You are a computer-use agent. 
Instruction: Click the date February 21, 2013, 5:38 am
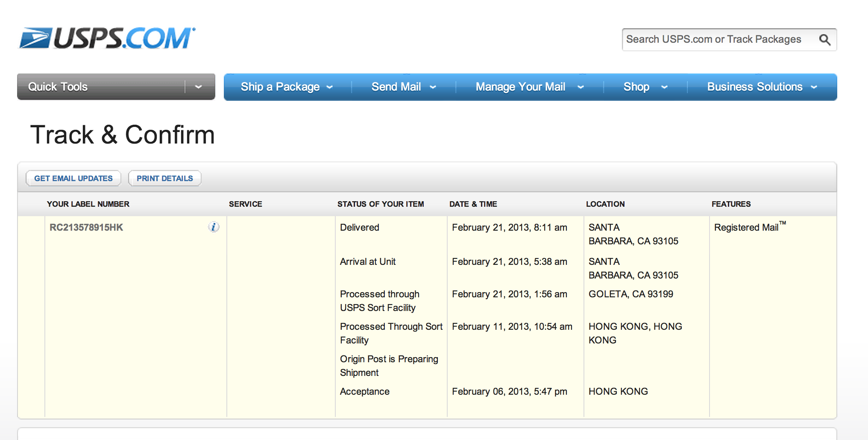[510, 261]
